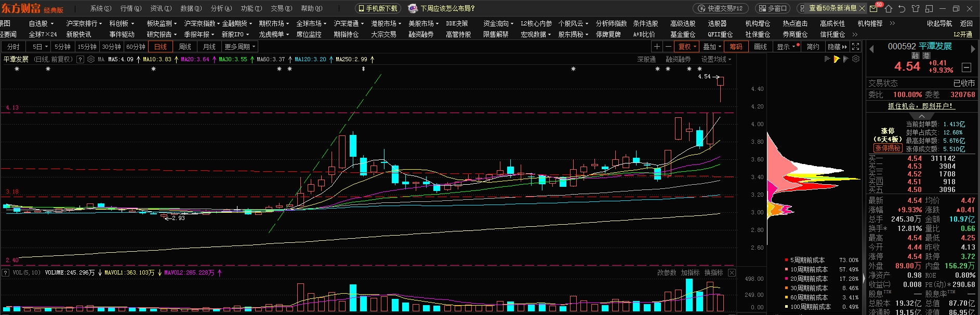Toggle the 融资融券 overlay
The image size is (980, 315).
(x=678, y=59)
